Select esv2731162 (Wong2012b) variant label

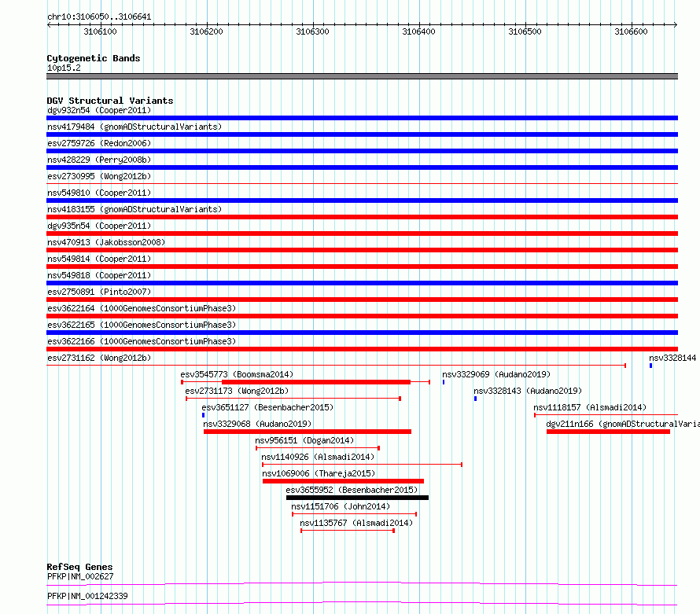[99, 358]
